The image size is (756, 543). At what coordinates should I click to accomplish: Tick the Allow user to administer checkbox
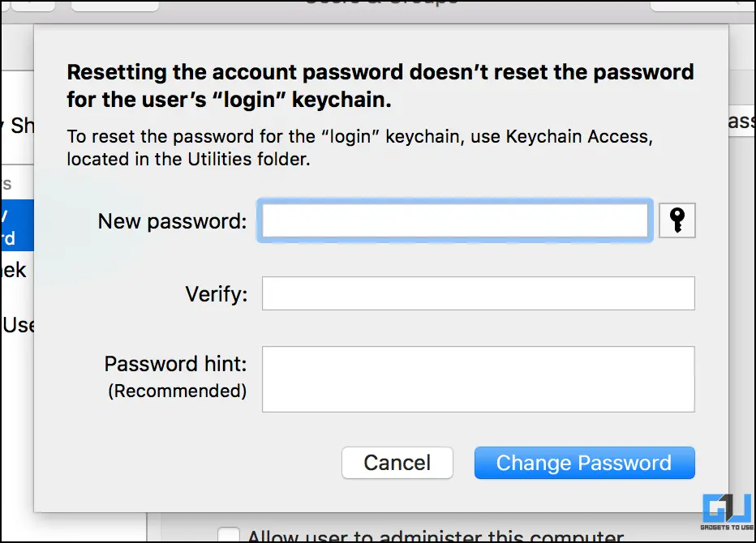(x=229, y=535)
